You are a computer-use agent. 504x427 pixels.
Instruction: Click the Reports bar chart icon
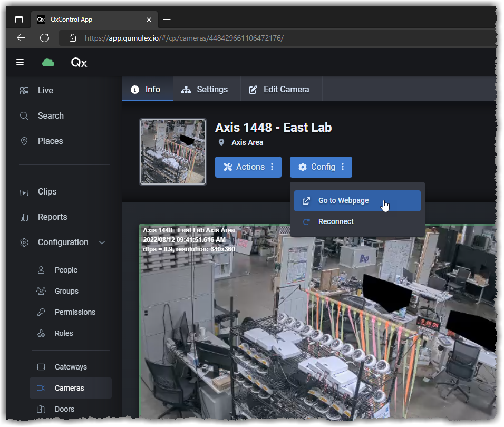point(24,217)
